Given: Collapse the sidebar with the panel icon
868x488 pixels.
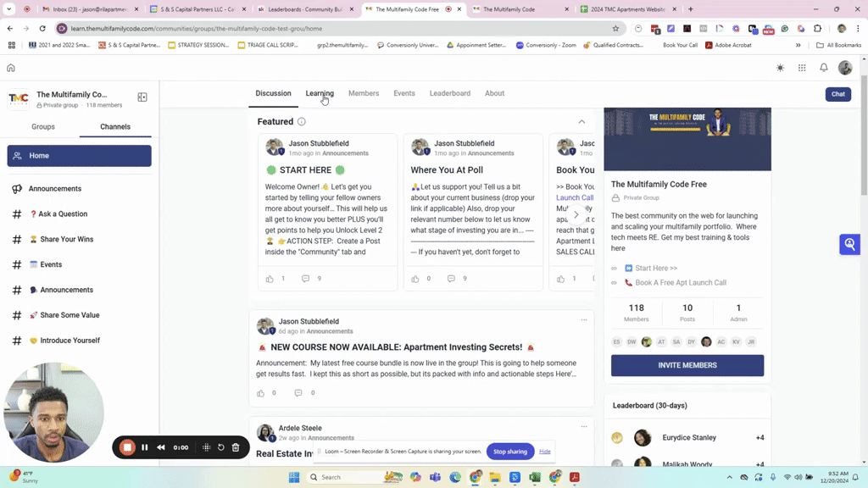Looking at the screenshot, I should [x=142, y=97].
